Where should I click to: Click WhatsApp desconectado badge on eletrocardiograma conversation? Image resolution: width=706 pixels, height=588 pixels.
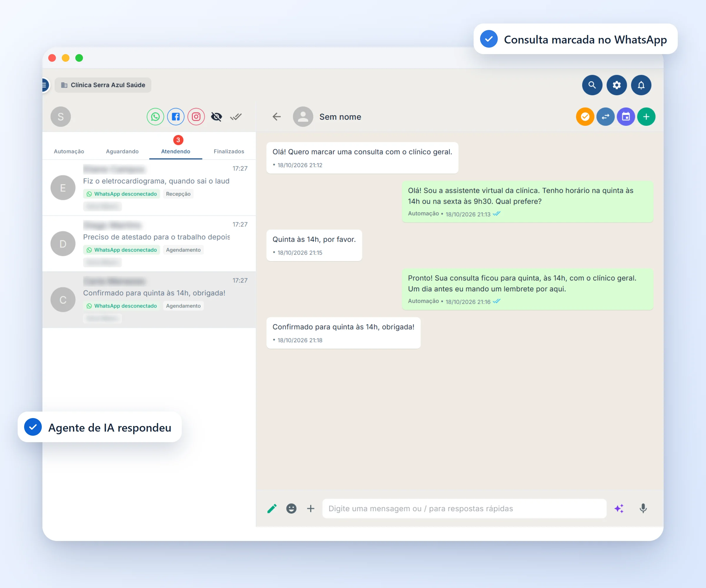[x=121, y=194]
